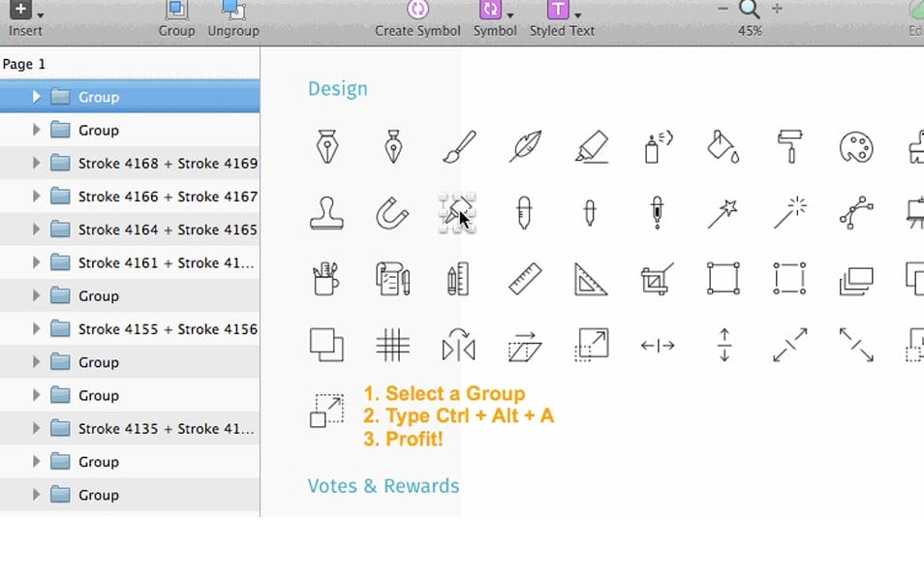
Task: Select the pencil cup icon
Action: (x=325, y=279)
